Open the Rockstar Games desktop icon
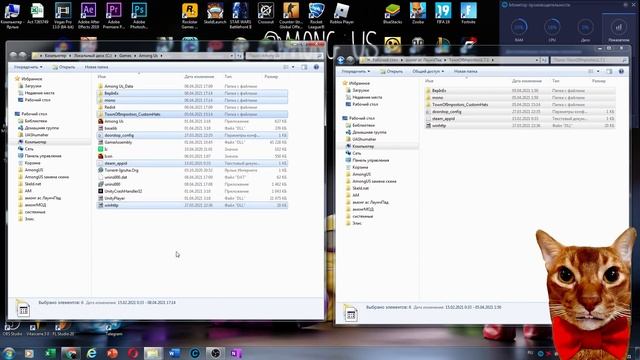This screenshot has width=640, height=360. pyautogui.click(x=189, y=16)
